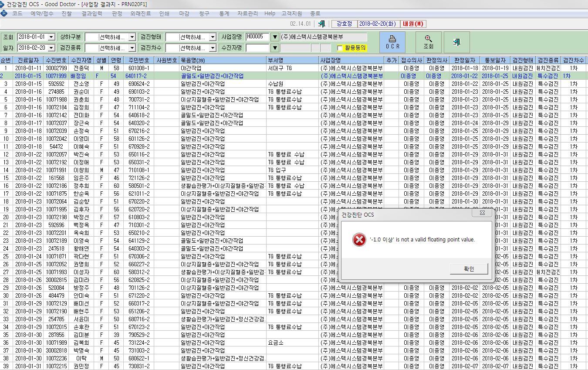Click the small exit icon next to 02.14.01
Image resolution: width=588 pixels, height=370 pixels.
[321, 24]
